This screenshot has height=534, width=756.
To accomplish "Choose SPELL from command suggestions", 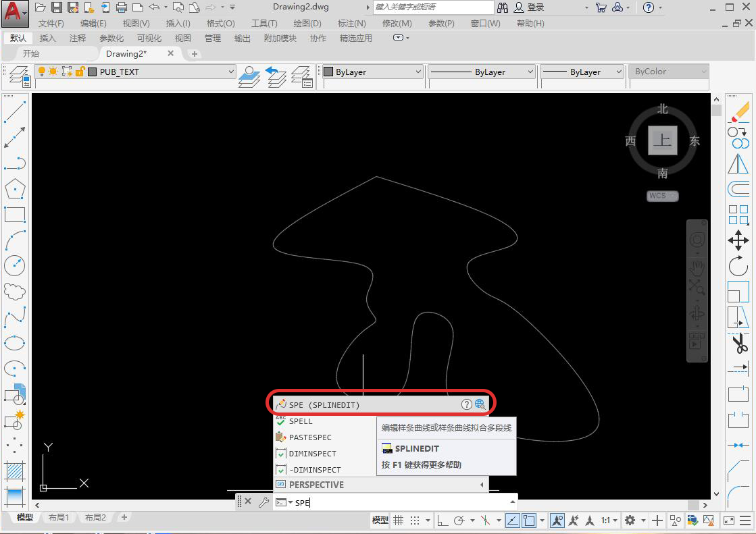I will click(301, 421).
